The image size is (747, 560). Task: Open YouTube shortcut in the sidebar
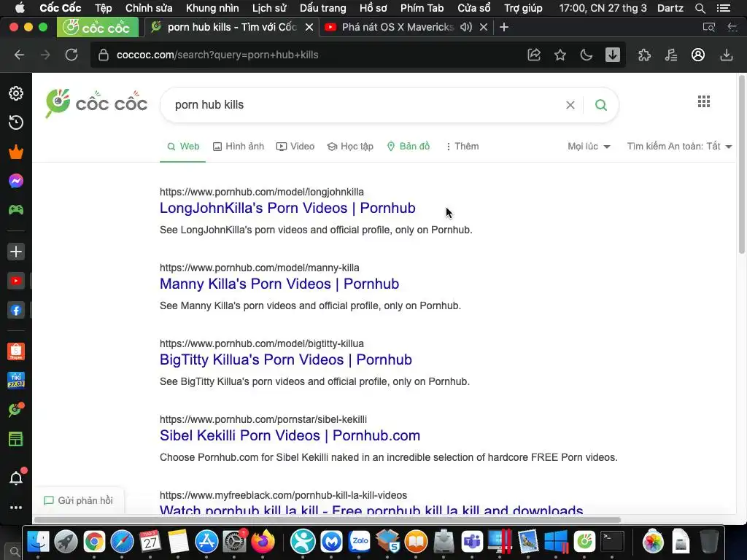click(16, 281)
